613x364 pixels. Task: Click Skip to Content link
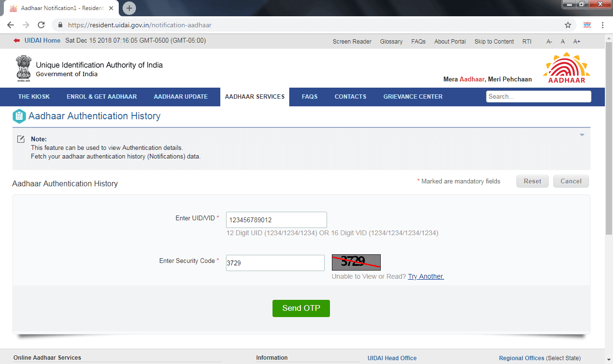pyautogui.click(x=494, y=42)
